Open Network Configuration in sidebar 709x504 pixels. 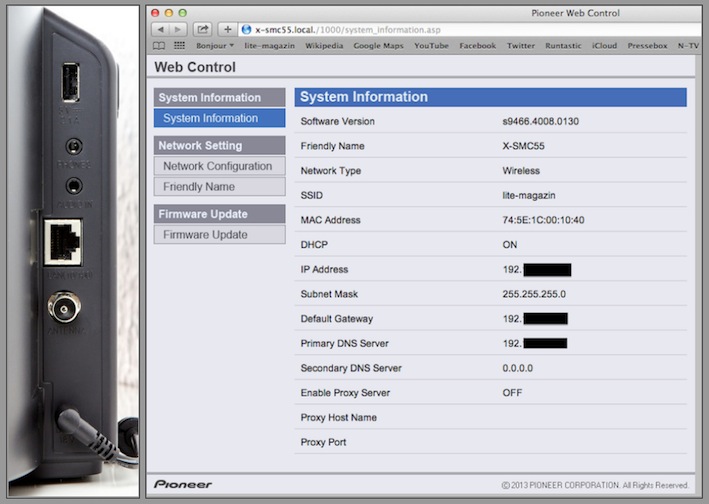coord(219,166)
